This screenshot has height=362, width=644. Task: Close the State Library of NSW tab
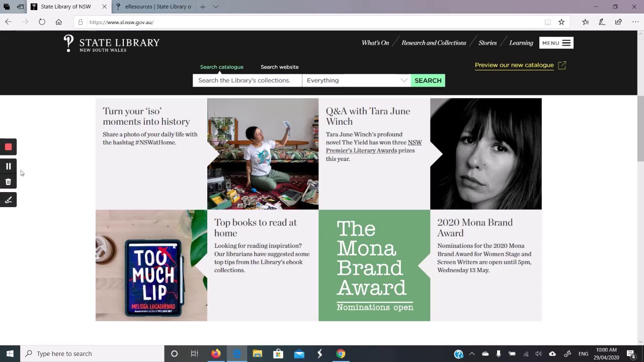click(104, 7)
